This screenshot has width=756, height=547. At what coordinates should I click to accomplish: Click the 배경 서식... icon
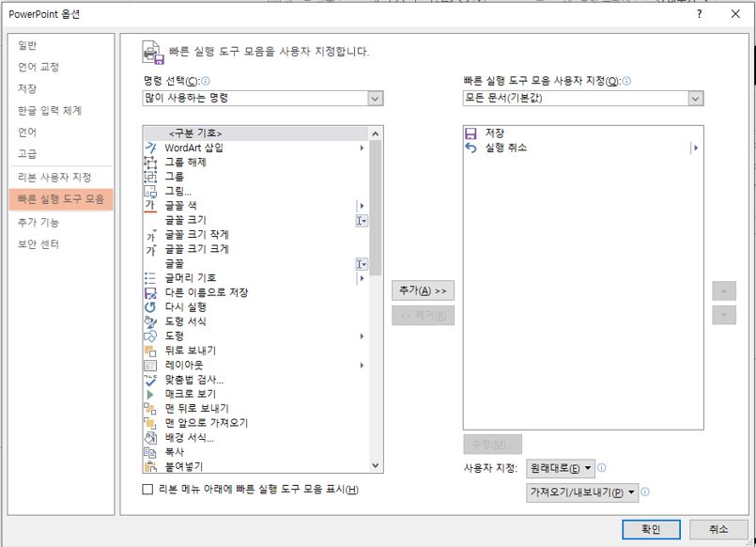[150, 437]
